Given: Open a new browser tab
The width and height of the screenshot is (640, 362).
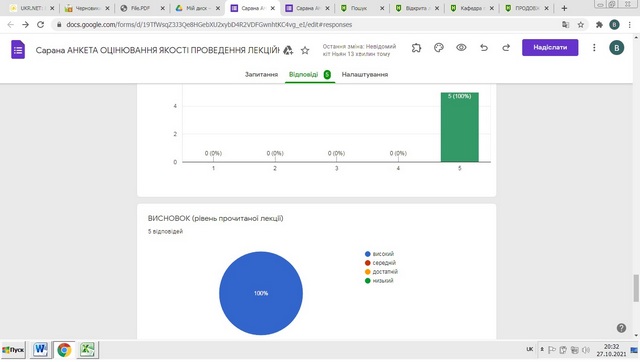Looking at the screenshot, I should coord(564,8).
